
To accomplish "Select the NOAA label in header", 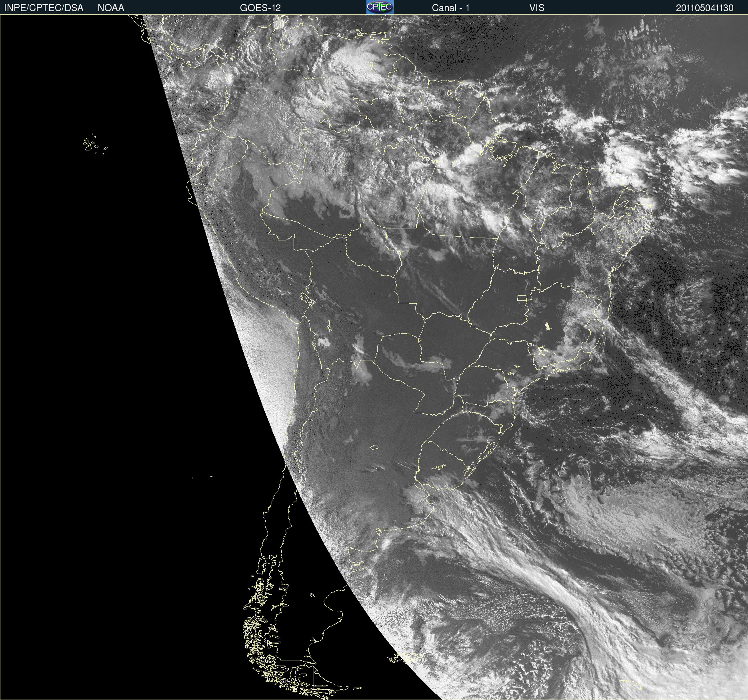I will (111, 8).
